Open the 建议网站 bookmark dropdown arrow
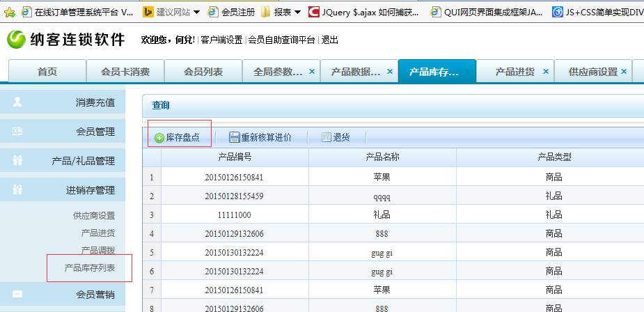The height and width of the screenshot is (312, 644). tap(196, 13)
